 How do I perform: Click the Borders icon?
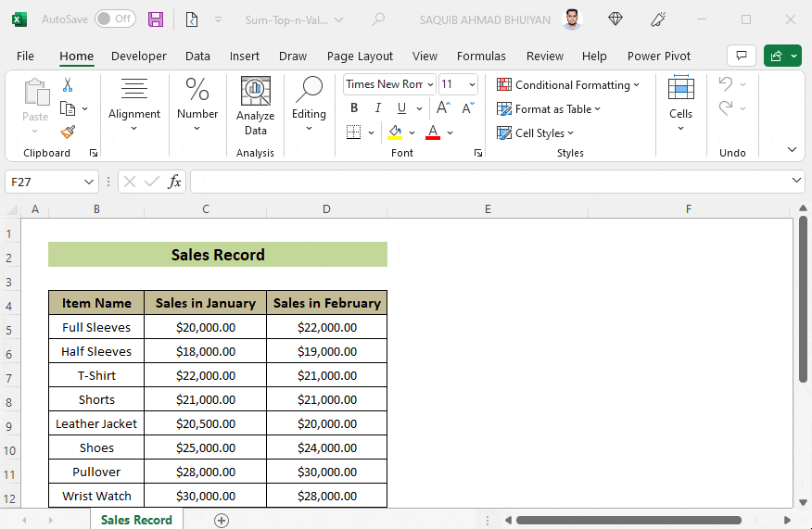pos(354,132)
